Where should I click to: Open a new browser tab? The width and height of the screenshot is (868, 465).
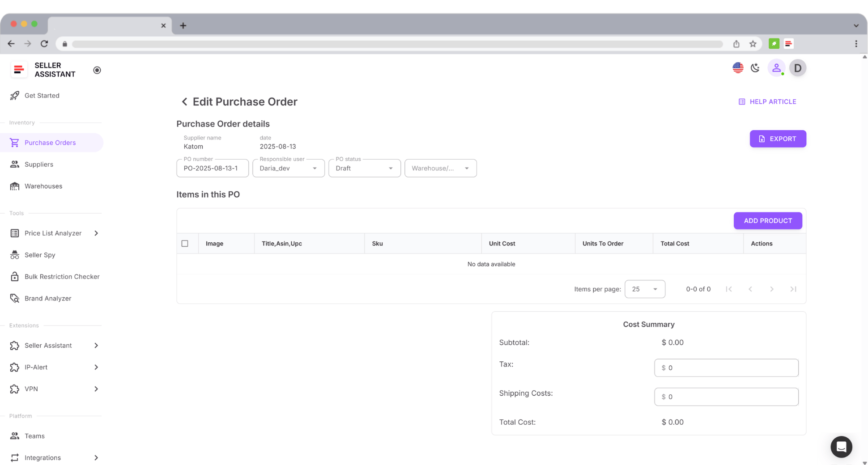pyautogui.click(x=183, y=25)
